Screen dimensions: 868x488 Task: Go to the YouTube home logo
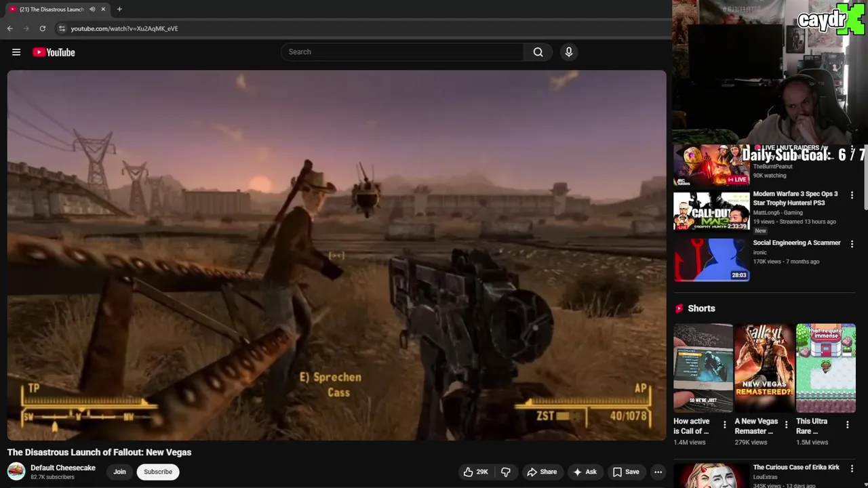[x=54, y=52]
